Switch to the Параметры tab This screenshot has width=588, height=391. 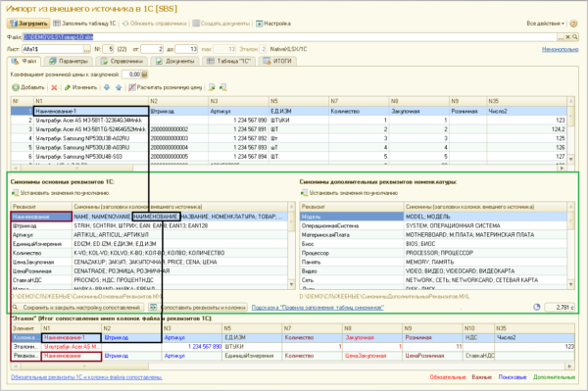(69, 61)
